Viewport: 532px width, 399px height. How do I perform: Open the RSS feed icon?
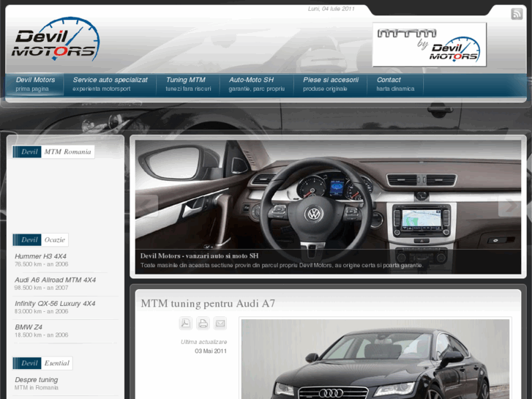click(517, 14)
